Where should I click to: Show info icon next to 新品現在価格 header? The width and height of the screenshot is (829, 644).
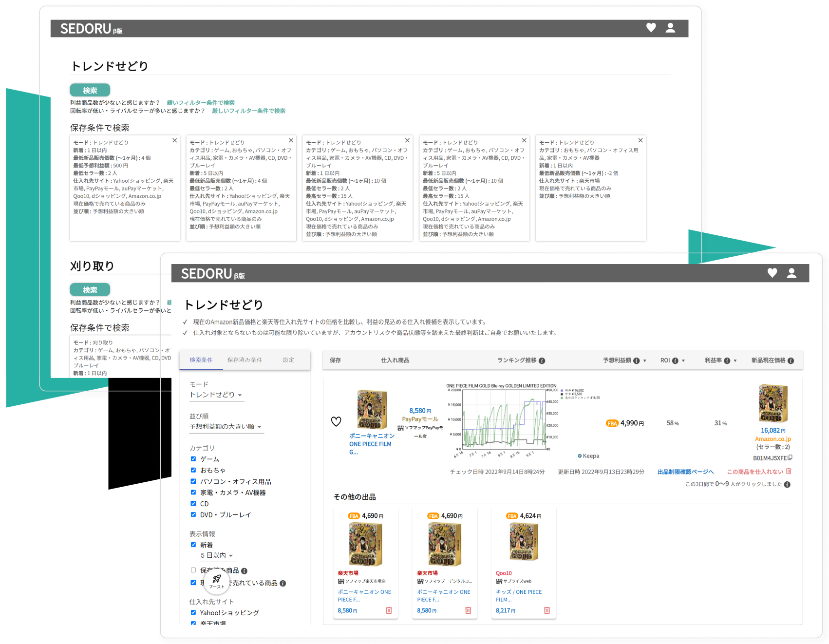pos(791,361)
